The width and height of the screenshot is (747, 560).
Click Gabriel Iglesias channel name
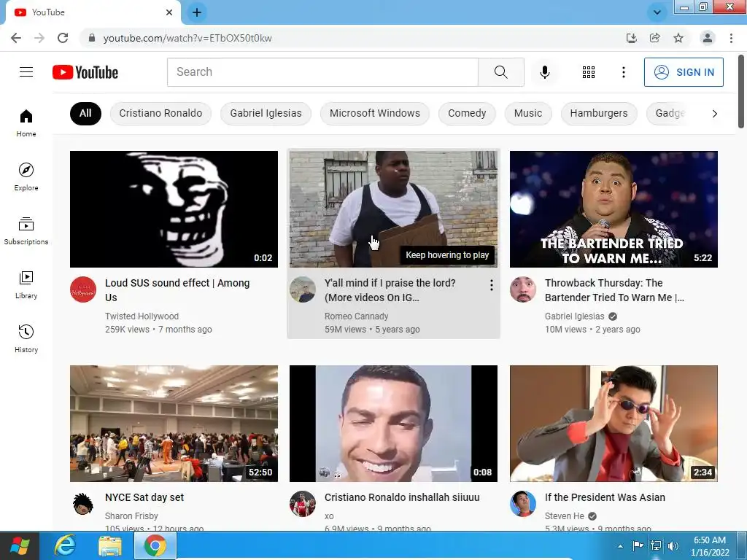coord(575,316)
